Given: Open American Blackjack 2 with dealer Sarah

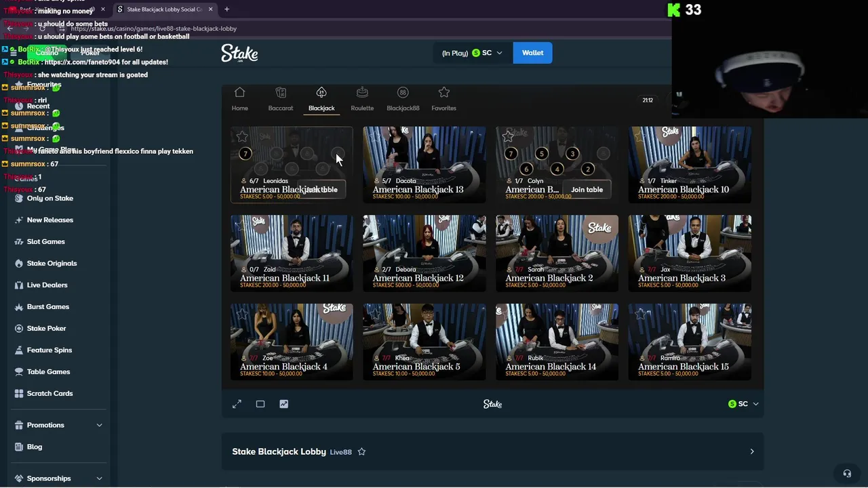Looking at the screenshot, I should (x=557, y=253).
